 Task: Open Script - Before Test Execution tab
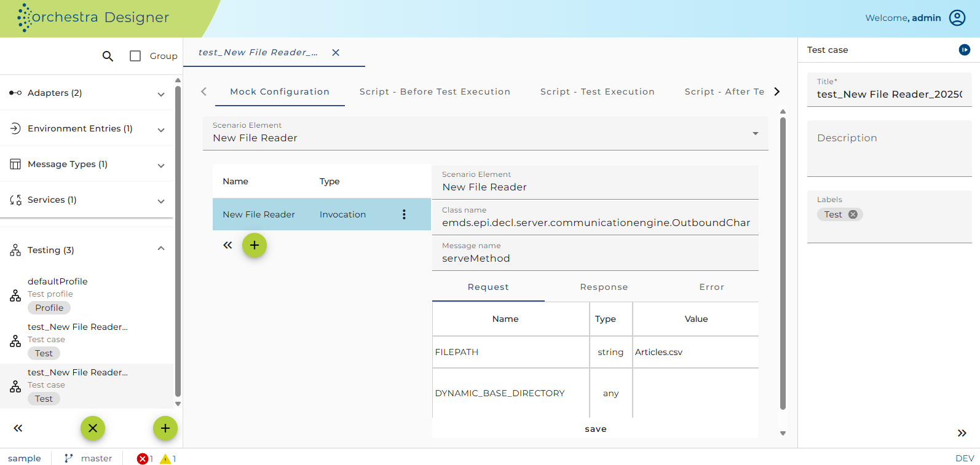click(x=435, y=92)
